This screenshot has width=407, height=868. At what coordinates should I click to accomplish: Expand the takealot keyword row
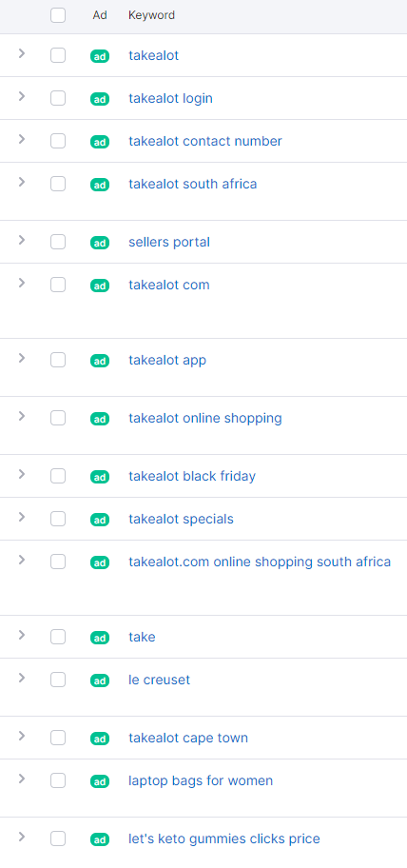tap(22, 53)
